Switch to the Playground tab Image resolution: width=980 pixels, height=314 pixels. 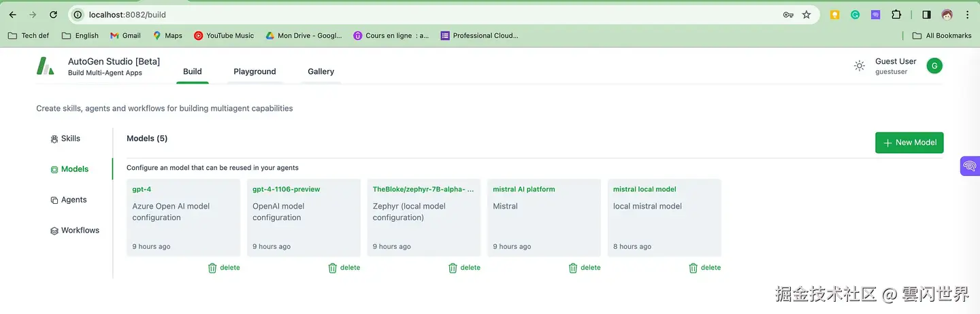pos(255,71)
